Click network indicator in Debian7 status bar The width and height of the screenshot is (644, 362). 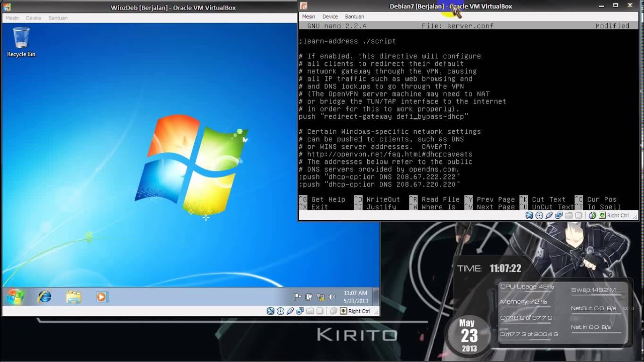pos(559,215)
